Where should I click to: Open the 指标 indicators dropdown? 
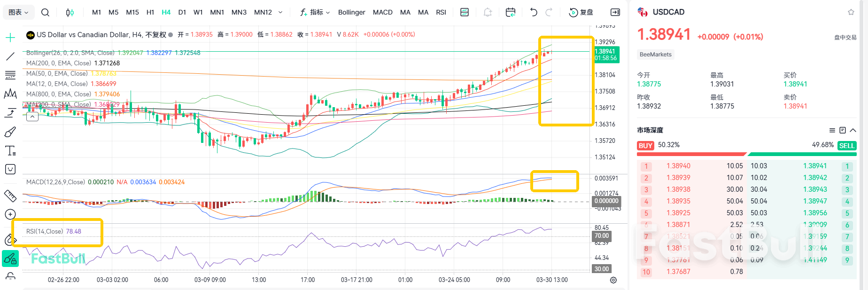315,12
